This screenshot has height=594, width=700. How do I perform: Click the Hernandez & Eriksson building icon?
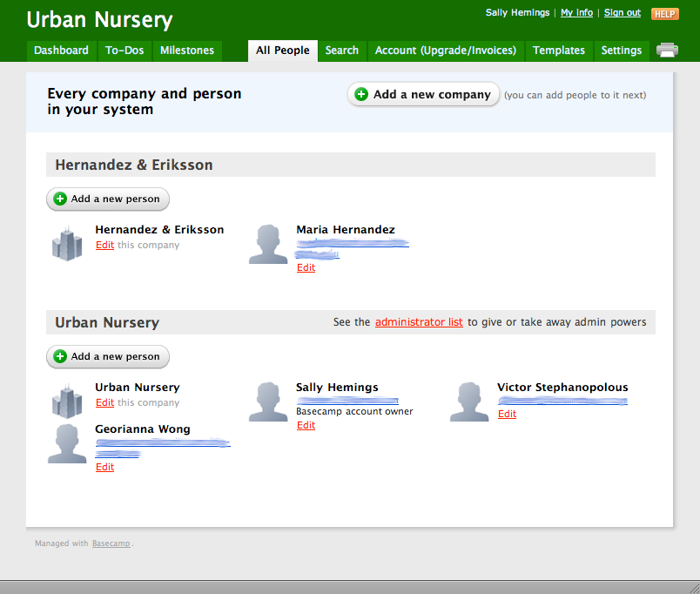click(x=67, y=243)
